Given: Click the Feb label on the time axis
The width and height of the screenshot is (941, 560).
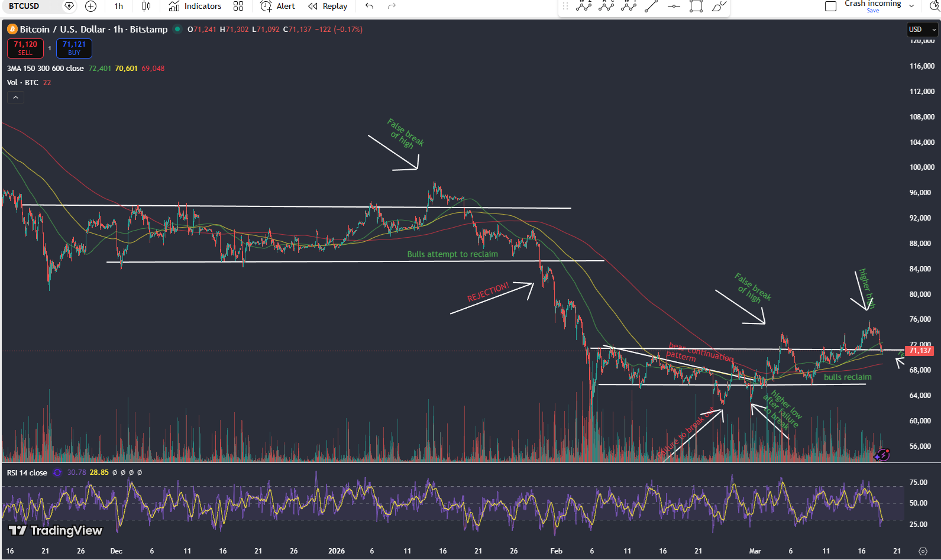Looking at the screenshot, I should [x=557, y=551].
